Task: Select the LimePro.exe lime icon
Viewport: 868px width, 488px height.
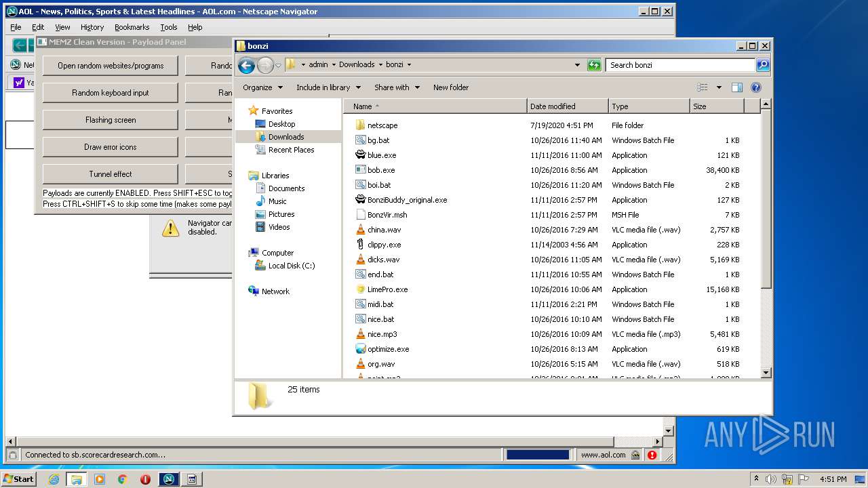Action: point(361,289)
